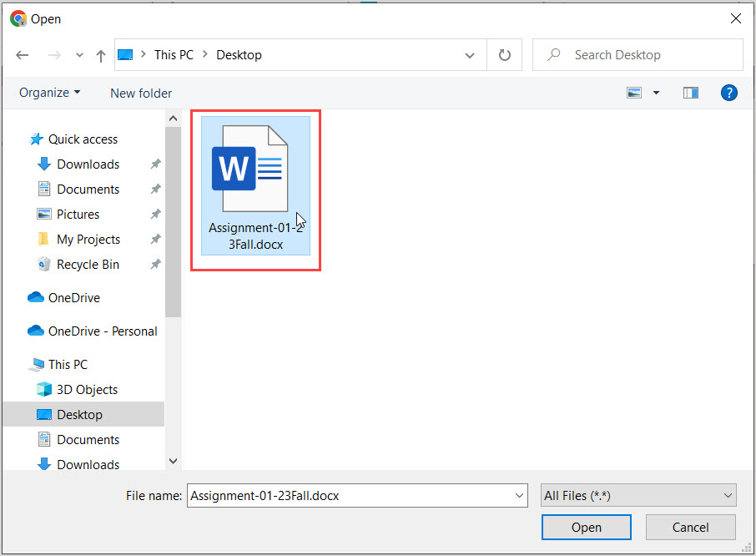Select the Assignment-01-23Fall.docx Word file
756x556 pixels.
255,184
